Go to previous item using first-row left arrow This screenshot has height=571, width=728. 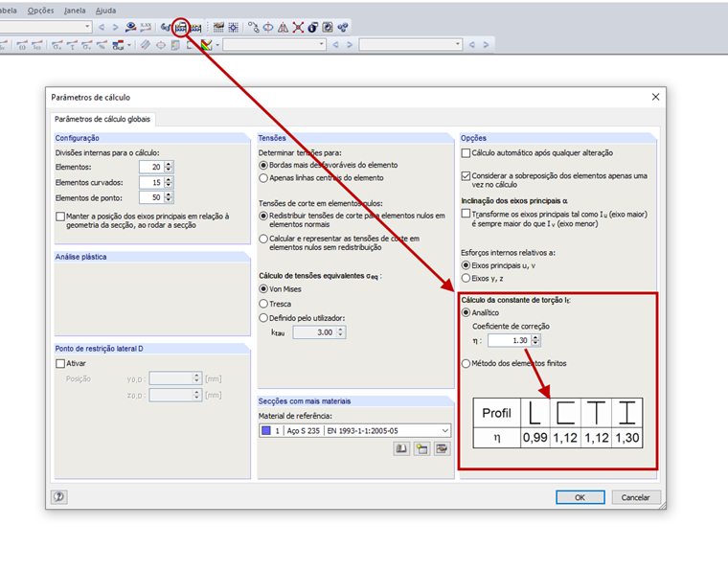point(102,28)
